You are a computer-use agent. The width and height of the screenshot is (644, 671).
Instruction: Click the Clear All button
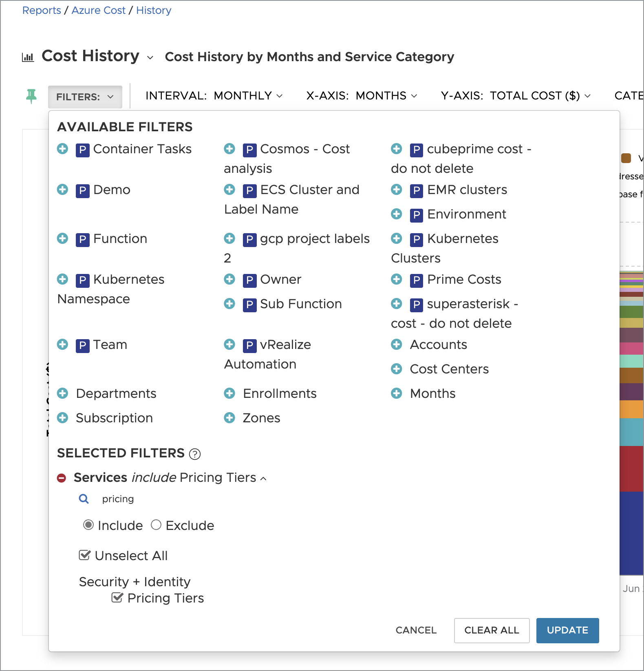point(492,630)
